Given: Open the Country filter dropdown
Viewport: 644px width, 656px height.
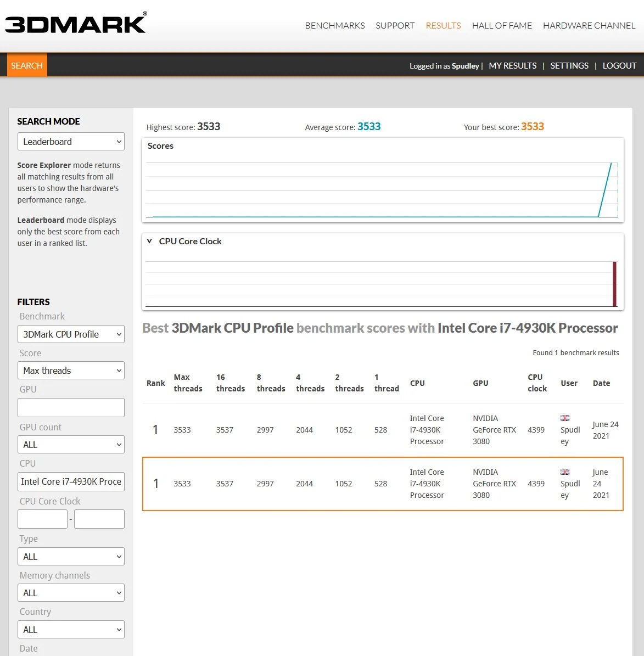Looking at the screenshot, I should [71, 629].
